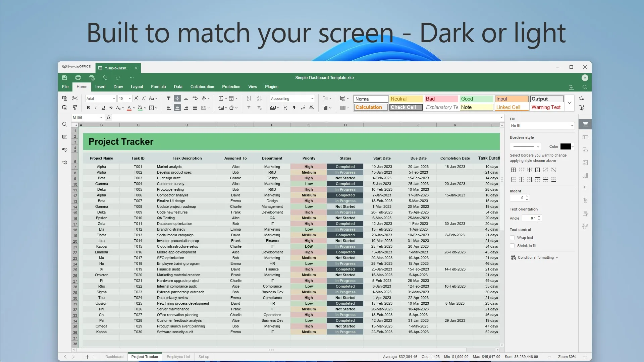644x362 pixels.
Task: Click Sort descending Z to A icon
Action: click(259, 99)
